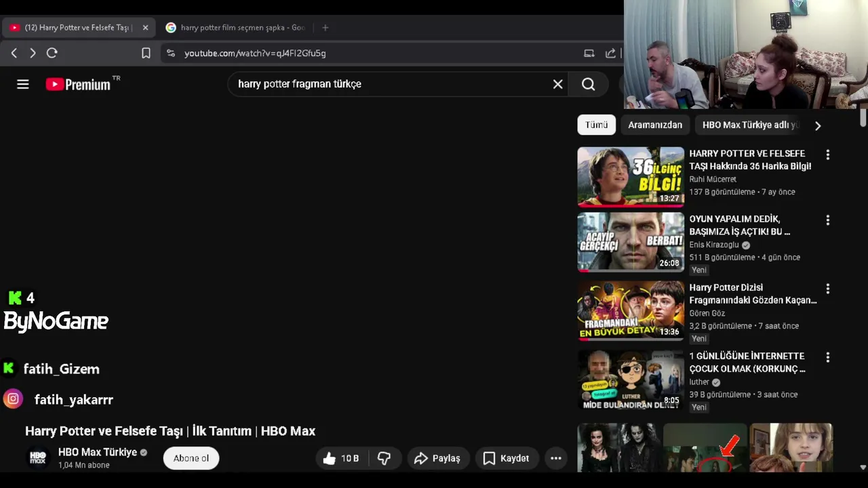
Task: Click the Kaydet save button
Action: pos(506,458)
